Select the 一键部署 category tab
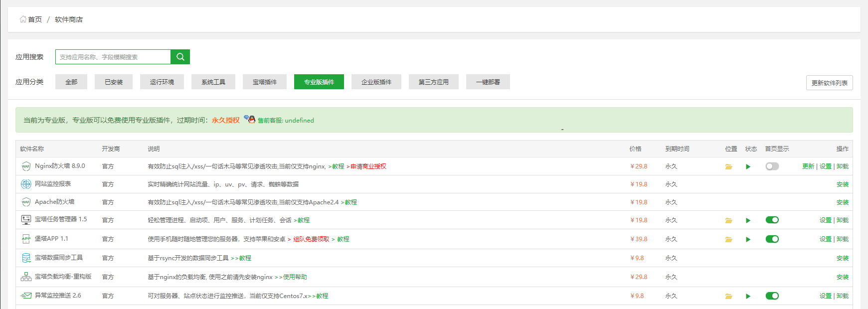868x309 pixels. pyautogui.click(x=488, y=82)
